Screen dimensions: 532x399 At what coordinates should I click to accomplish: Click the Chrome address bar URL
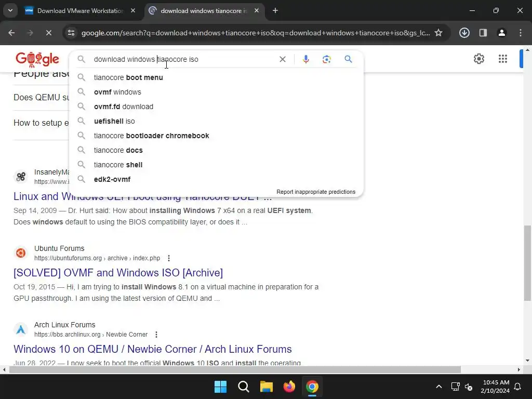[x=256, y=33]
